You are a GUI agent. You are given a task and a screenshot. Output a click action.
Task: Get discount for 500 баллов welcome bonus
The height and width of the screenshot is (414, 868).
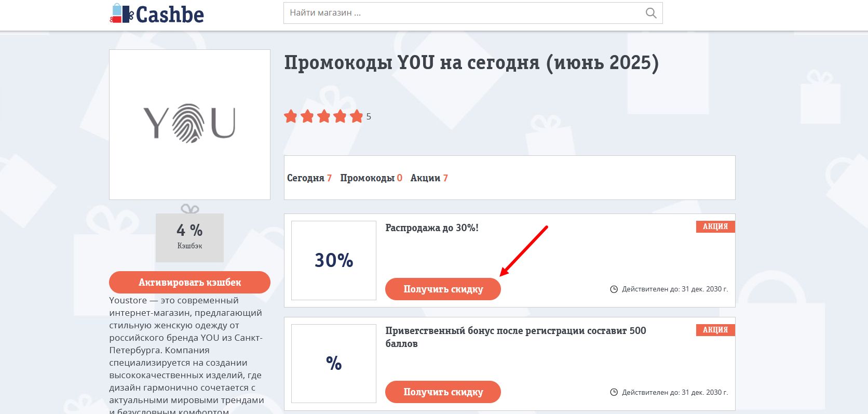point(443,392)
